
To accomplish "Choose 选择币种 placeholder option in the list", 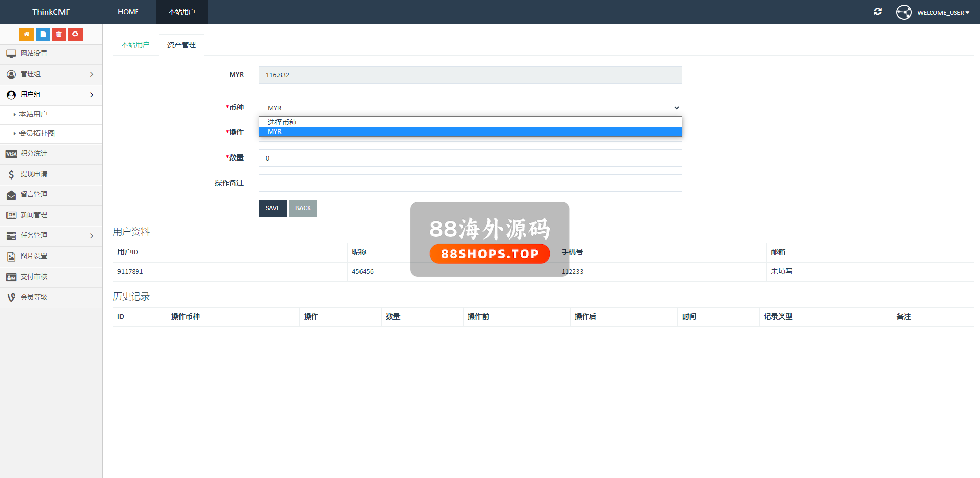I will [x=470, y=122].
